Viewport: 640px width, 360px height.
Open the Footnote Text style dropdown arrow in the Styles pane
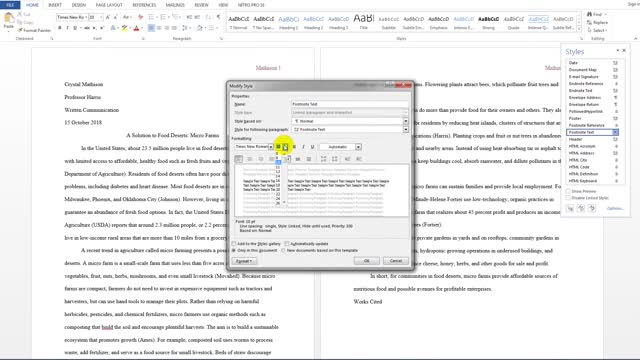(x=615, y=132)
